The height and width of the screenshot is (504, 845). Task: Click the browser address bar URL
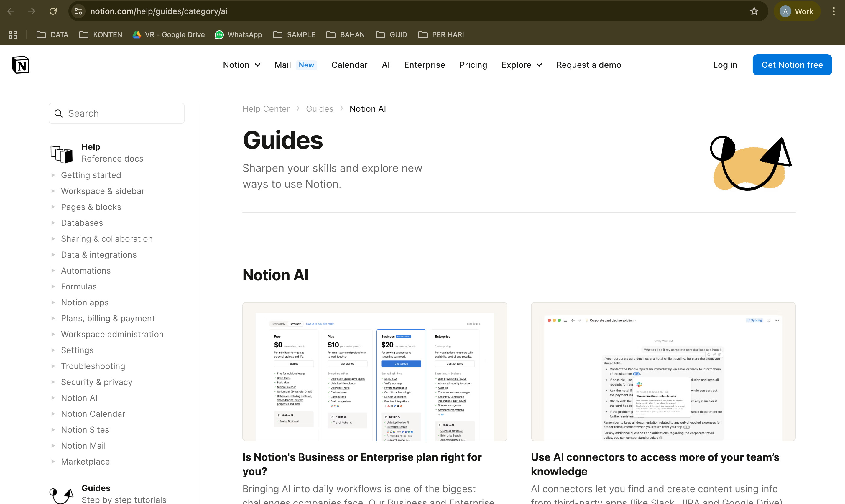[x=159, y=11]
